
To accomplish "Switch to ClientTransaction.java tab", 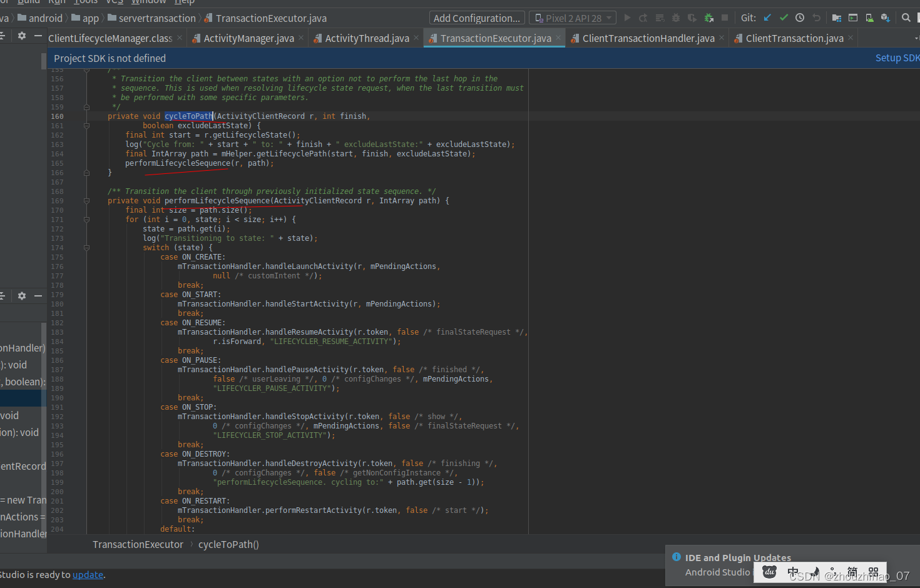I will point(794,38).
